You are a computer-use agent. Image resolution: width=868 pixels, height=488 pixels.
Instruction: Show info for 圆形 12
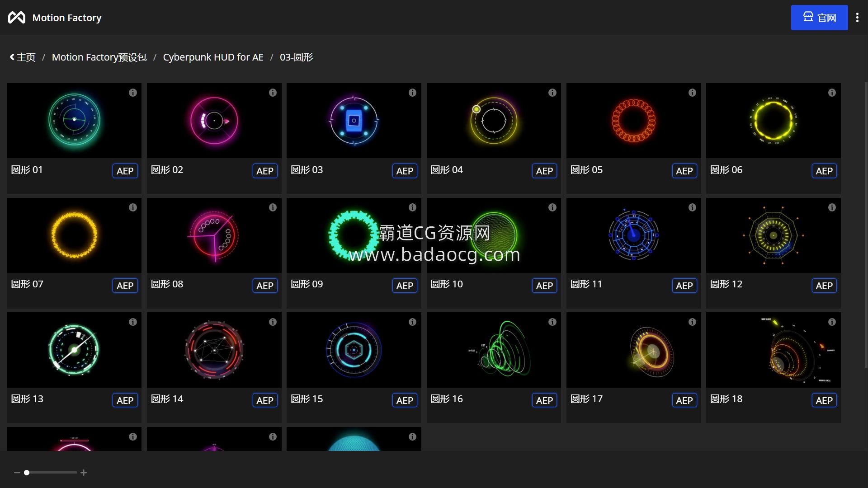[832, 207]
